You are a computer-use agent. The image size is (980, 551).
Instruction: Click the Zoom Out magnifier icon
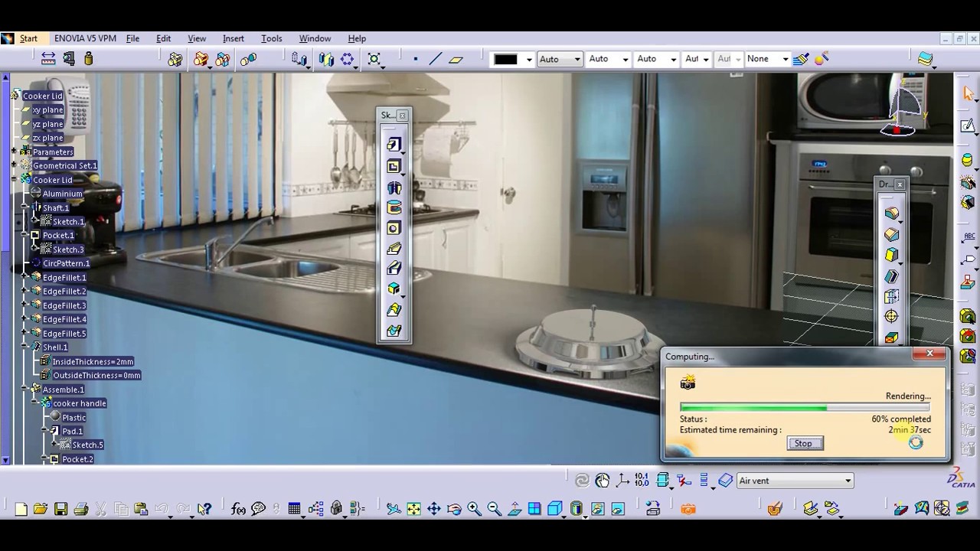click(494, 509)
